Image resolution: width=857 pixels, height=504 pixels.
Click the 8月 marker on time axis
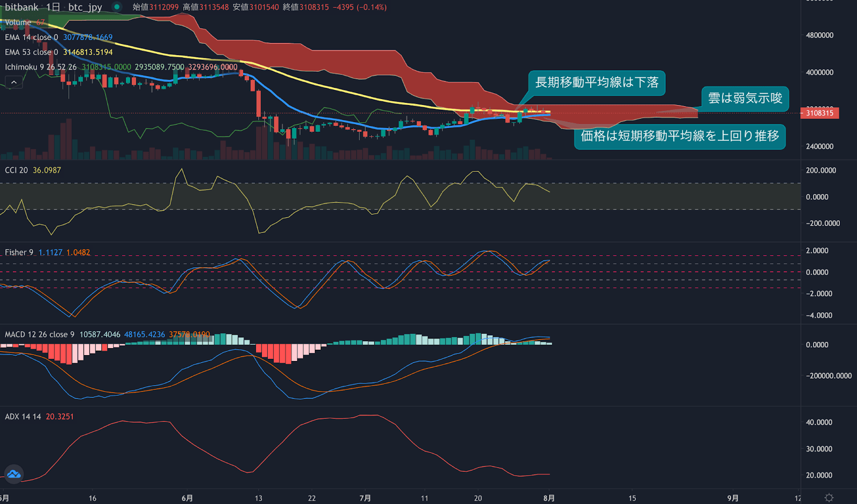coord(548,498)
